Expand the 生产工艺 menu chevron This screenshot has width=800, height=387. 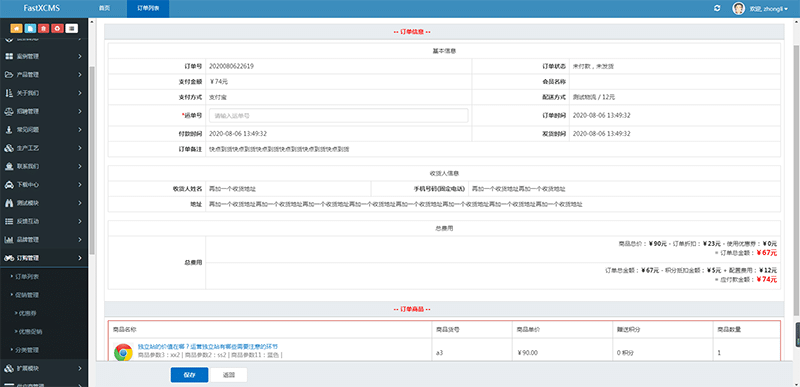coord(80,148)
